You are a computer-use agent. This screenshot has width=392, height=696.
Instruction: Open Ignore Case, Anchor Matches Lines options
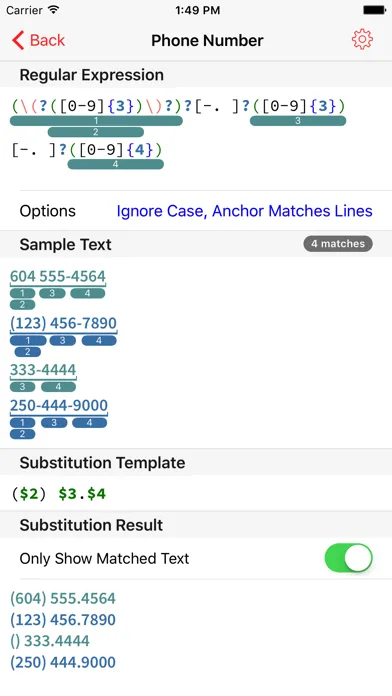pyautogui.click(x=245, y=211)
